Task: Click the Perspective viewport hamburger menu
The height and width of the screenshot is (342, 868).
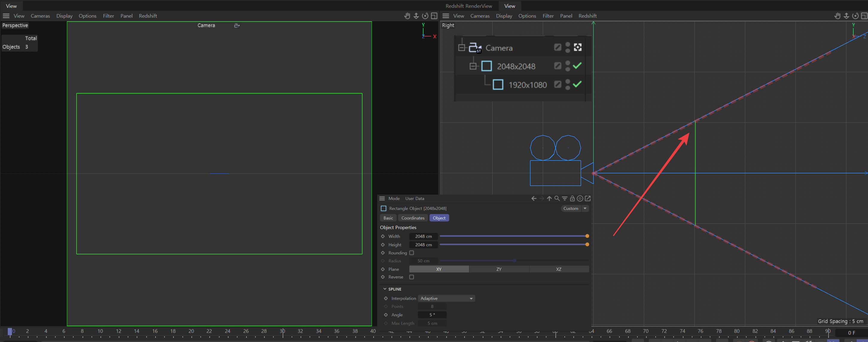Action: point(6,16)
